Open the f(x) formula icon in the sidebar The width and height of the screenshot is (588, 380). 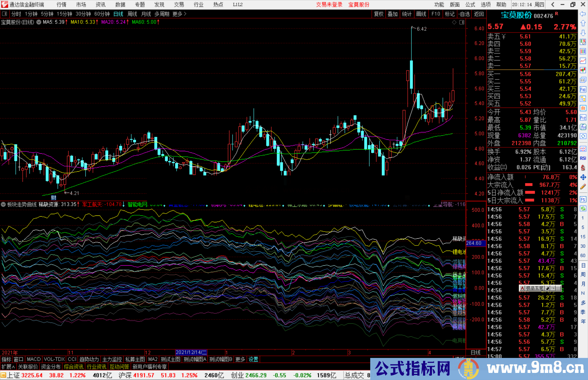pyautogui.click(x=583, y=127)
